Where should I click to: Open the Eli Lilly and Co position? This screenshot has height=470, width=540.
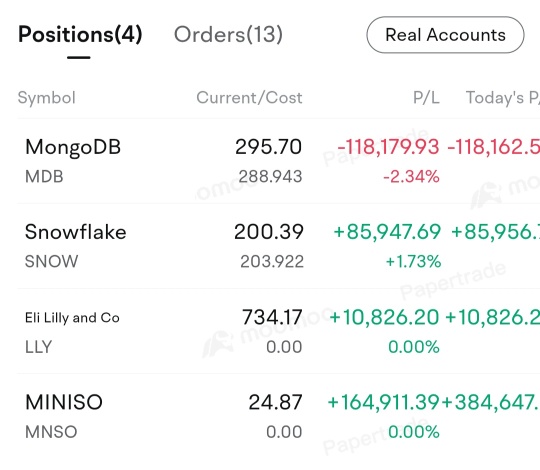click(x=279, y=331)
